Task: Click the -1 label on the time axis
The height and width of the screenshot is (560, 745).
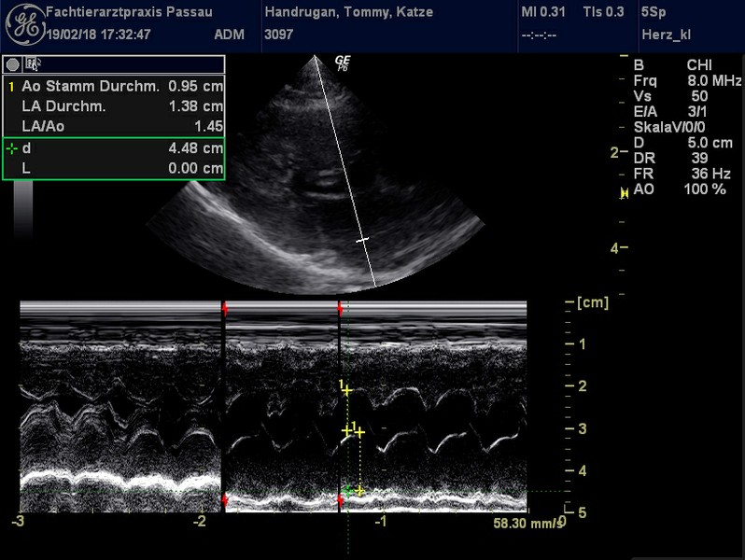Action: 381,522
